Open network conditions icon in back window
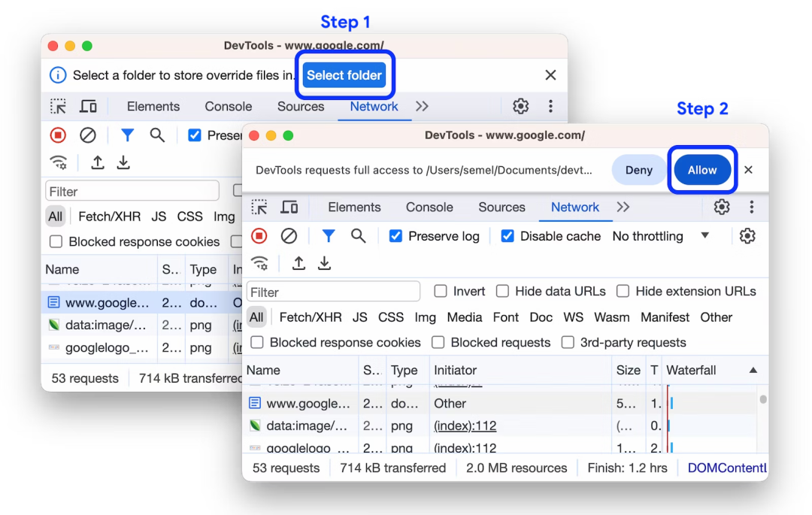Viewport: 812px width, 515px height. click(x=59, y=162)
